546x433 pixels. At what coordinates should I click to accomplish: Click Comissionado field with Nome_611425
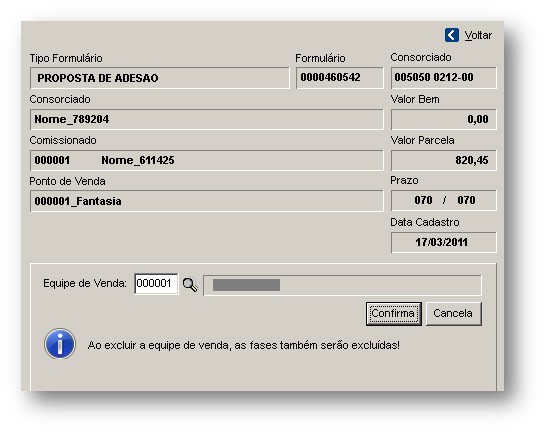tap(206, 160)
